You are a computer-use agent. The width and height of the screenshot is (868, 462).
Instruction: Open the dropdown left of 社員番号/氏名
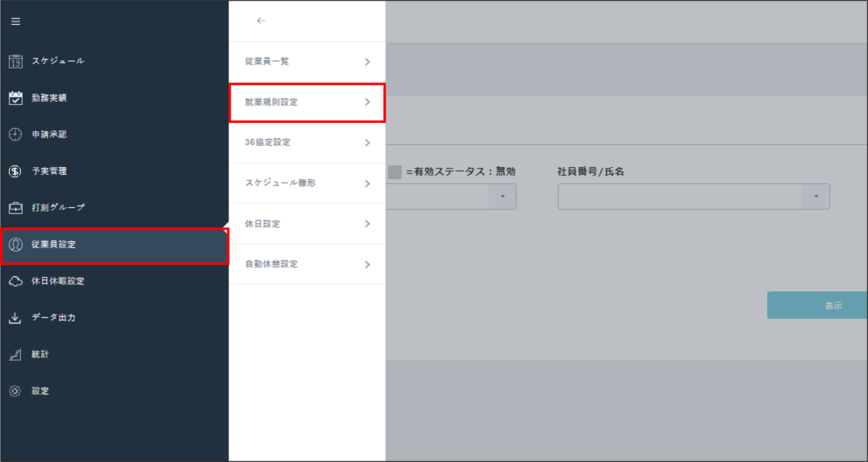coord(502,197)
